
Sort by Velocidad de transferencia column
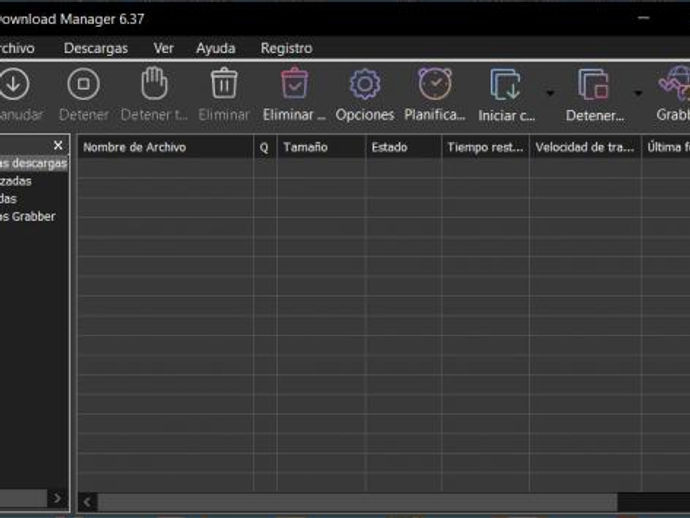586,147
